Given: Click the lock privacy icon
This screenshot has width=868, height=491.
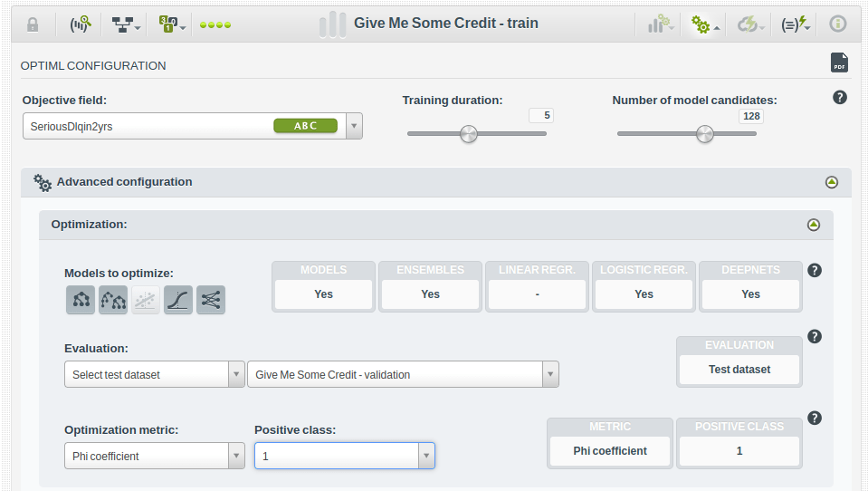Looking at the screenshot, I should (33, 24).
